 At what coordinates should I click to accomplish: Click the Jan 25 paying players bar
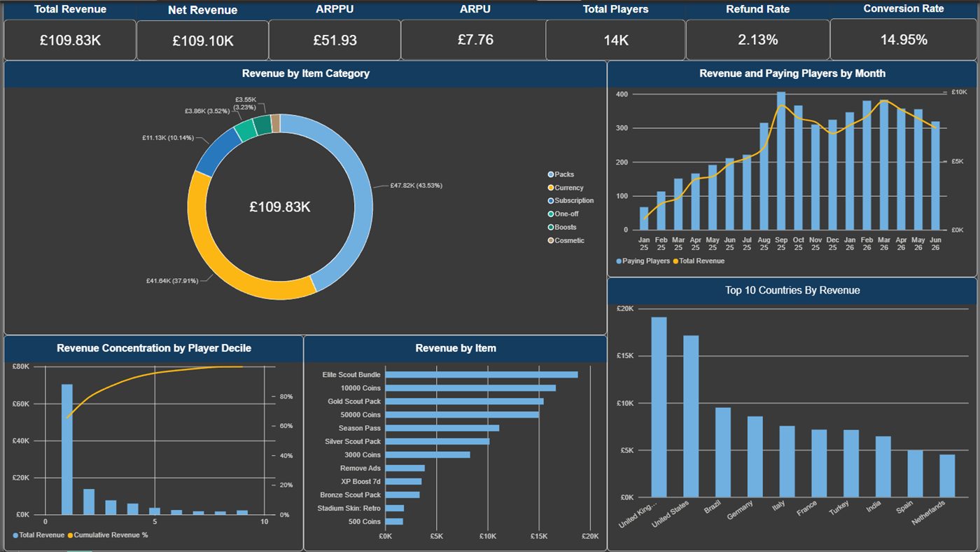644,219
